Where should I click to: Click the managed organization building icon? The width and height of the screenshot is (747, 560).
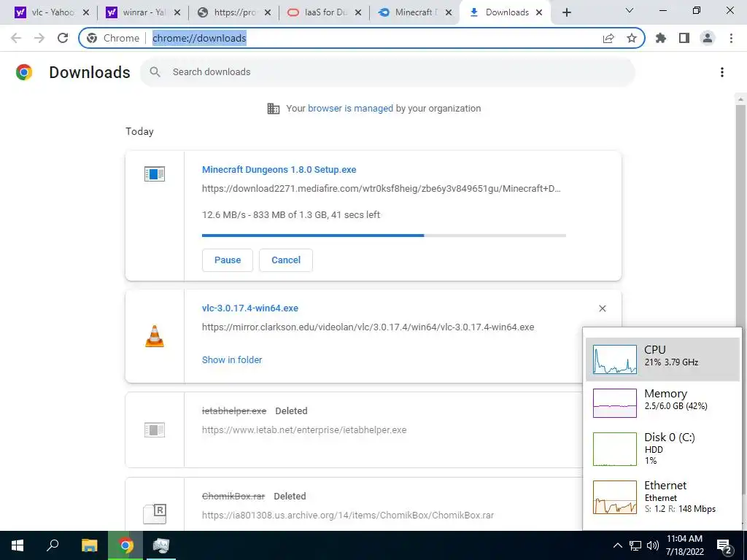tap(274, 109)
